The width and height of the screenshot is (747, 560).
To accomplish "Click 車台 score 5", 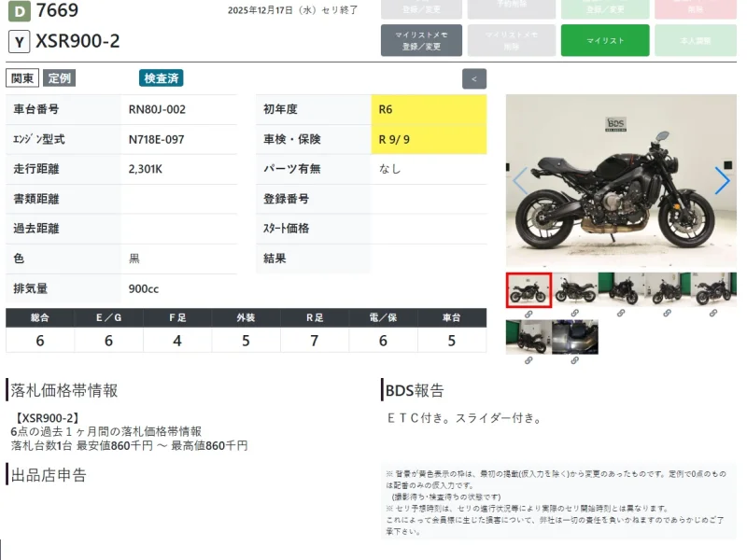I will pyautogui.click(x=452, y=341).
